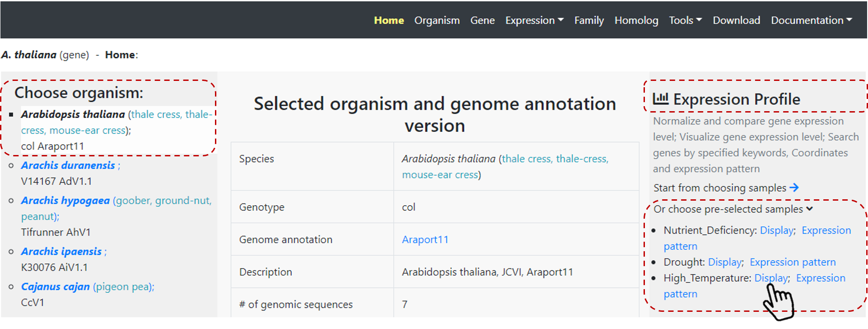Open the Organism nav item
The image size is (868, 329).
click(x=437, y=20)
